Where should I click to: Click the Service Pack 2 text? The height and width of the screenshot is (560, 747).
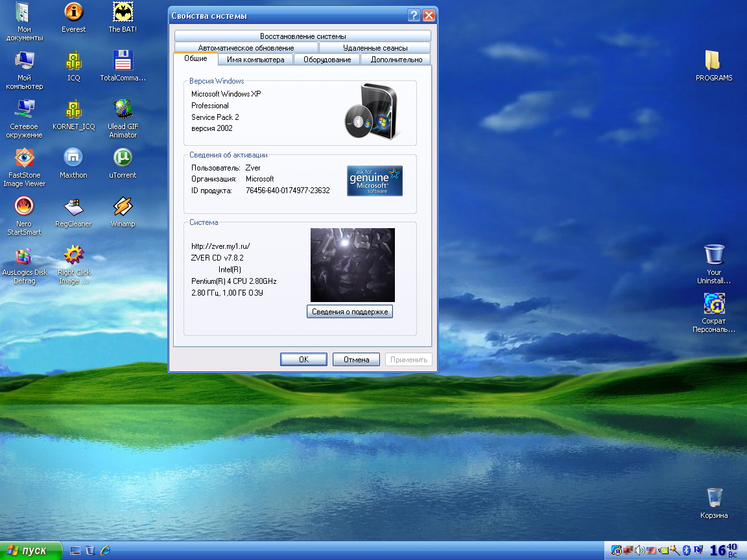click(215, 117)
